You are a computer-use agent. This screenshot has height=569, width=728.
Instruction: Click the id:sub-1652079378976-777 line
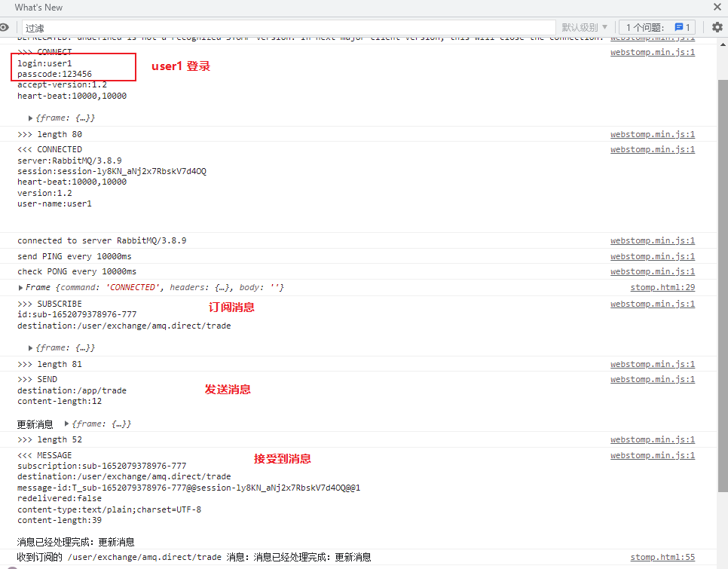(x=77, y=315)
